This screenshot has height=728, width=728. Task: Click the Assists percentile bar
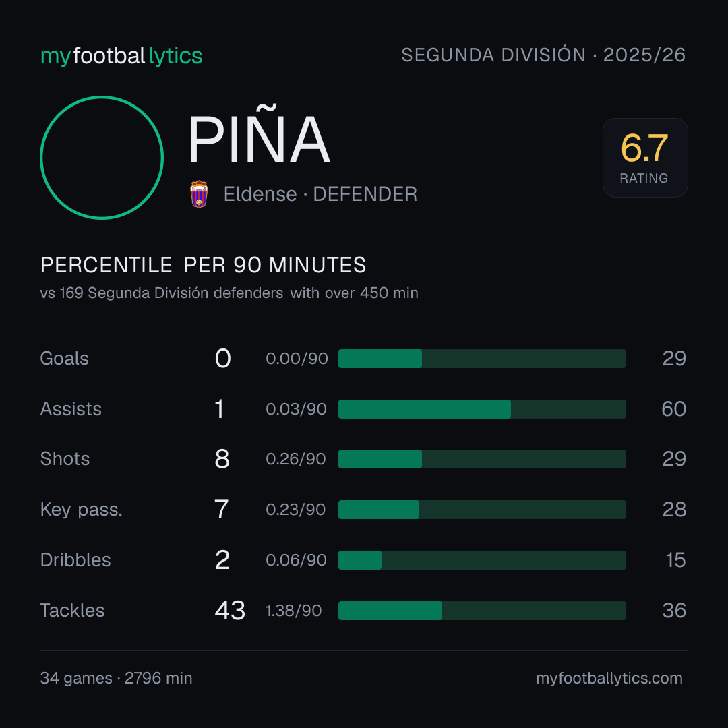482,409
